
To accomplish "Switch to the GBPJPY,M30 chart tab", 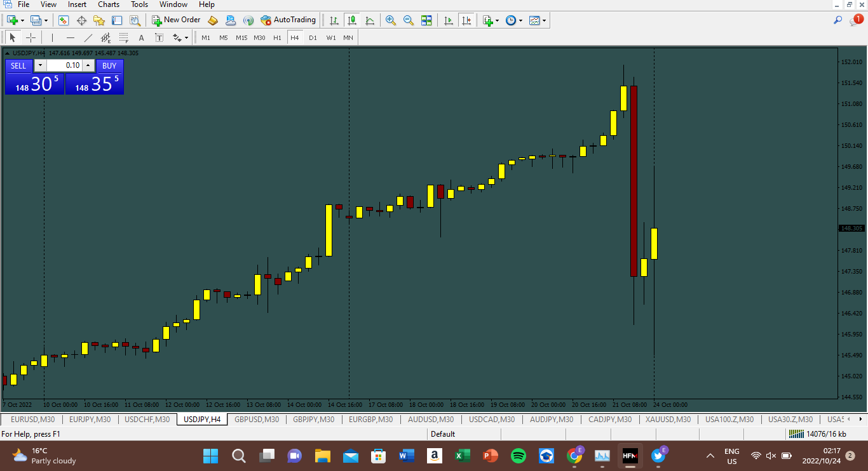I will click(x=314, y=419).
